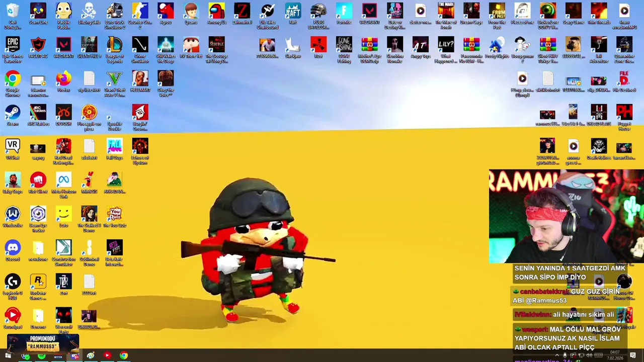Launch Rockstar Games Launcher
The image size is (644, 362).
38,286
